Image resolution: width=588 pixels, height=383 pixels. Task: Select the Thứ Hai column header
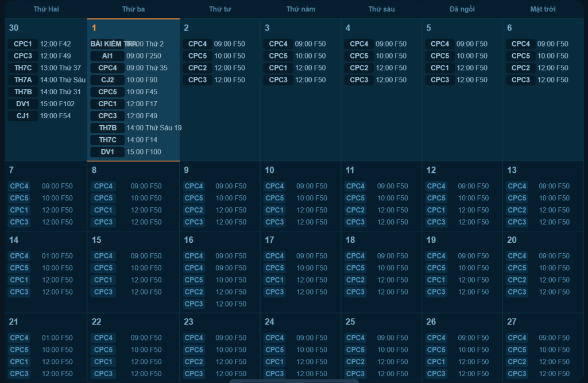46,9
